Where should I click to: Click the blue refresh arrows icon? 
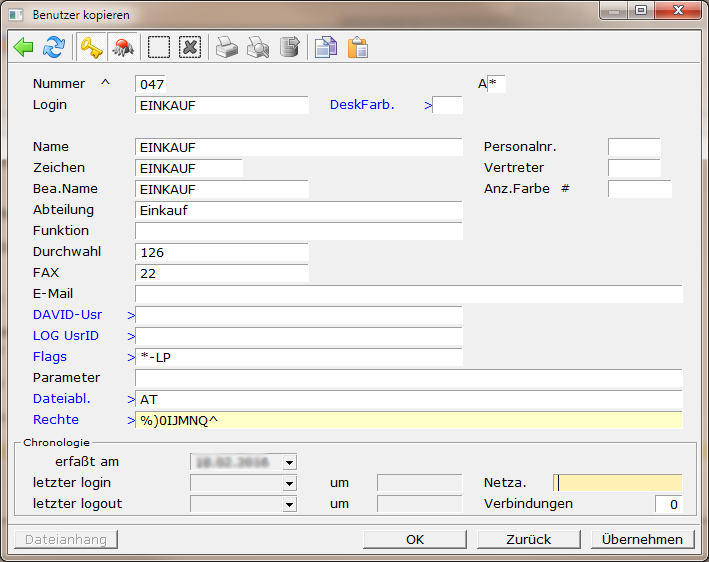pyautogui.click(x=54, y=47)
